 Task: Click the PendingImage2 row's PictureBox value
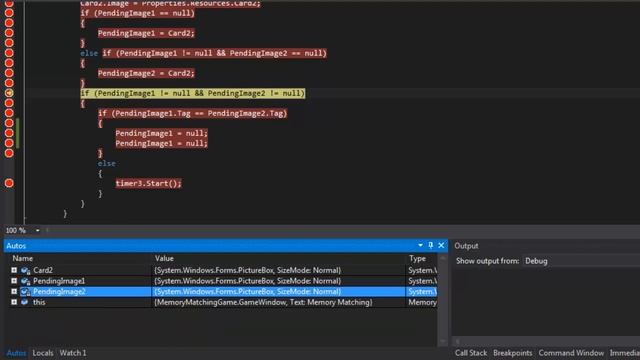click(247, 291)
